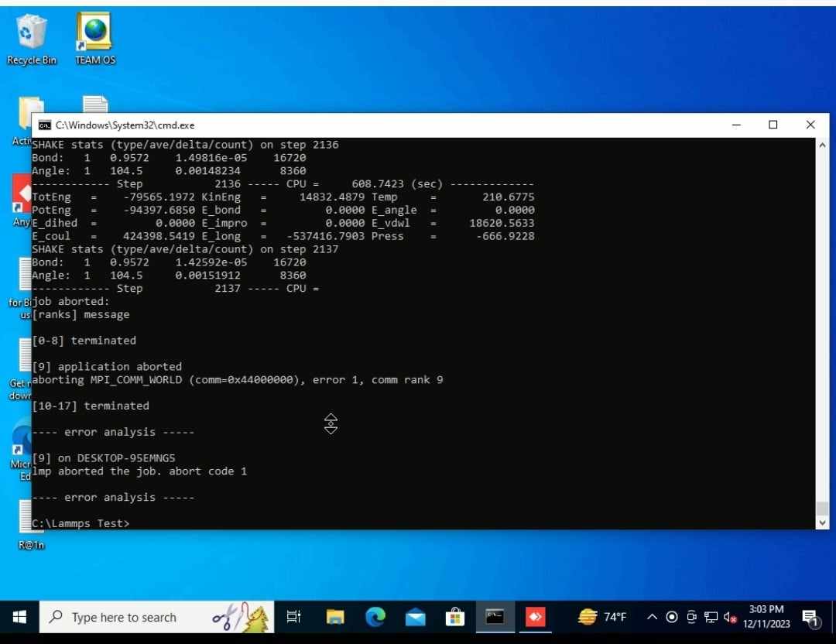Click the E_vdwl value 18620.5633

pos(502,224)
